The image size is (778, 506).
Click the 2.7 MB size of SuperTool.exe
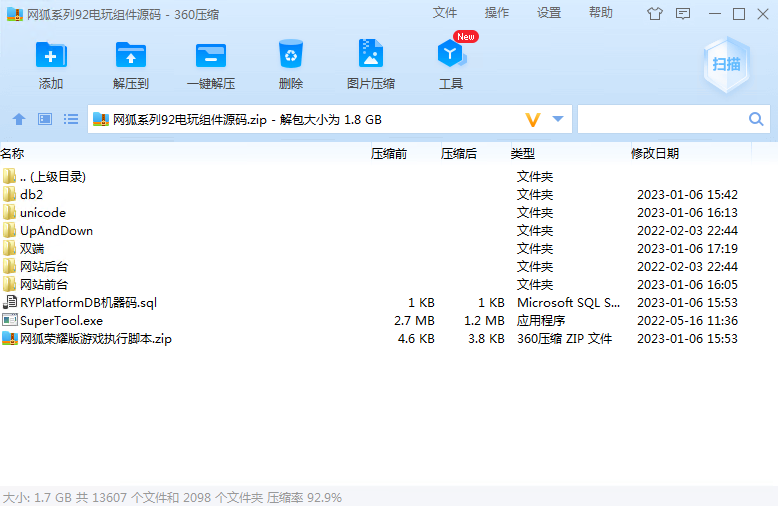coord(414,320)
